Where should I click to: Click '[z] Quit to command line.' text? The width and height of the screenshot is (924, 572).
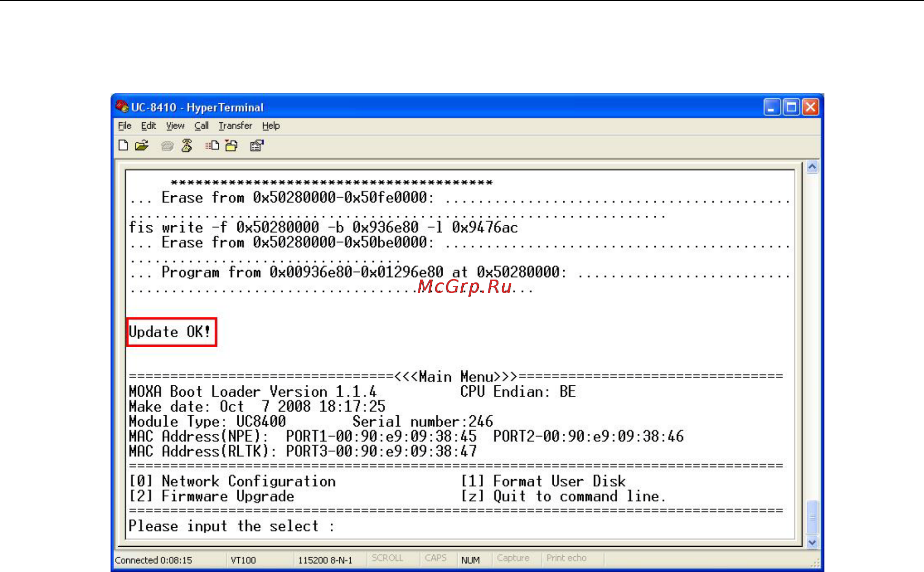coord(563,496)
